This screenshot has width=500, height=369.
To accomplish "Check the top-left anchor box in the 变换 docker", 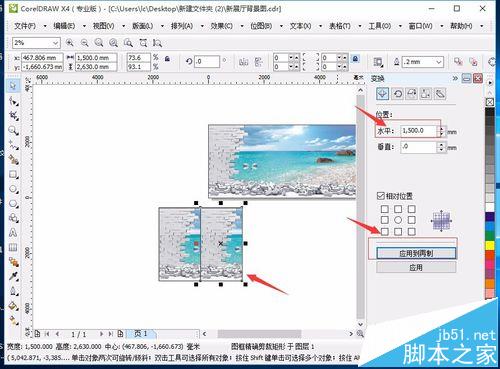I will 384,209.
